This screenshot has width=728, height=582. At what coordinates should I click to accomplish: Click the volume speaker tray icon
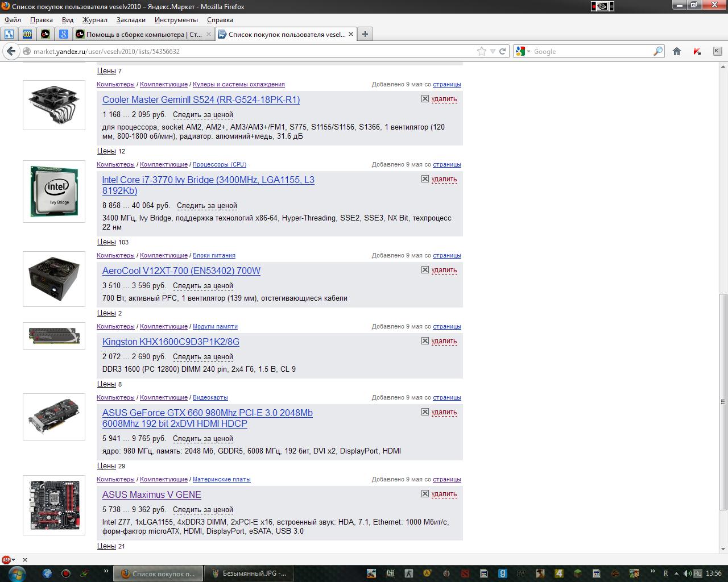[x=687, y=573]
